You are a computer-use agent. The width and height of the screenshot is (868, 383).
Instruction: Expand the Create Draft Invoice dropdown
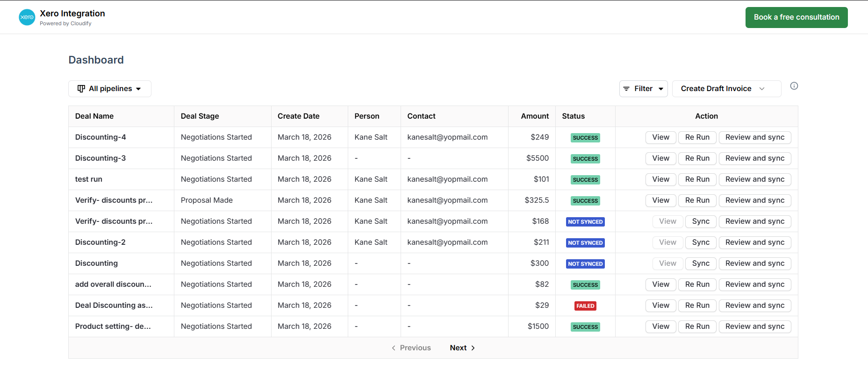[727, 89]
